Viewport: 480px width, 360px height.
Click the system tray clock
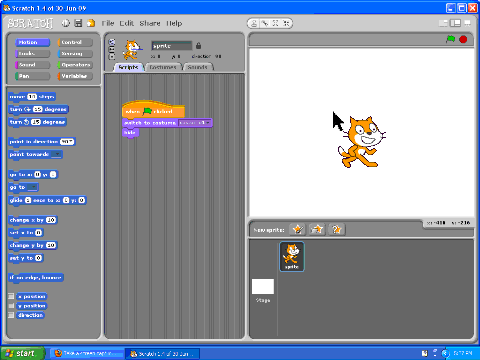[463, 353]
